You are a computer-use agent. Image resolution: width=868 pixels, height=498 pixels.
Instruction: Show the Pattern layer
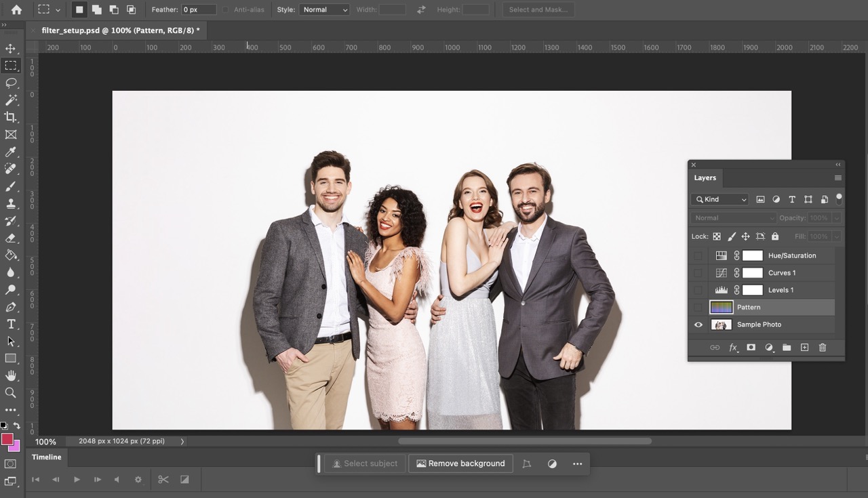point(698,308)
